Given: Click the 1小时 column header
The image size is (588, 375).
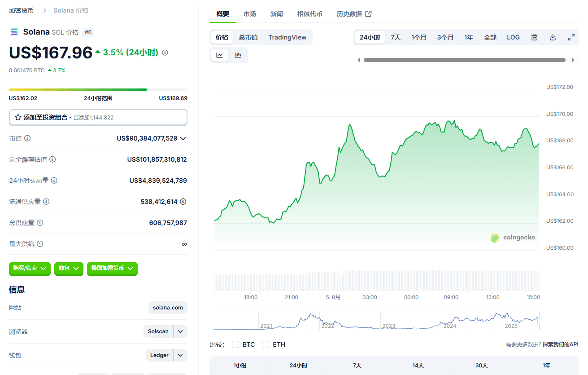Looking at the screenshot, I should pos(240,366).
